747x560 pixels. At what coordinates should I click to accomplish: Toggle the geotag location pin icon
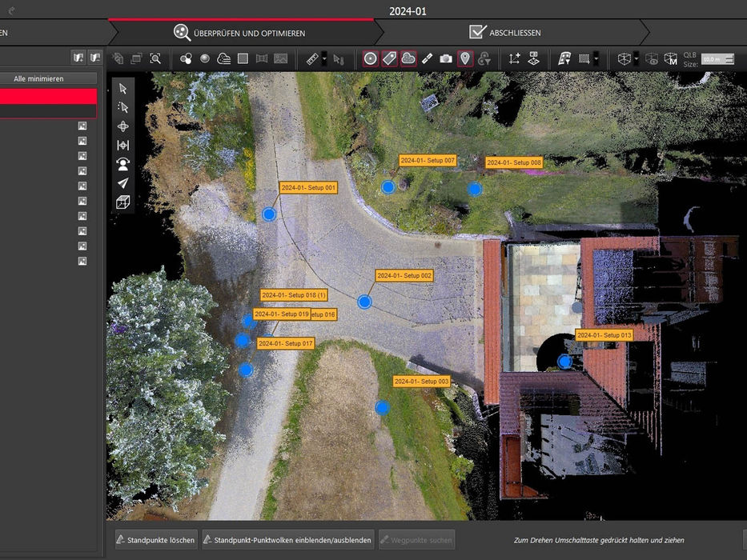[x=465, y=58]
